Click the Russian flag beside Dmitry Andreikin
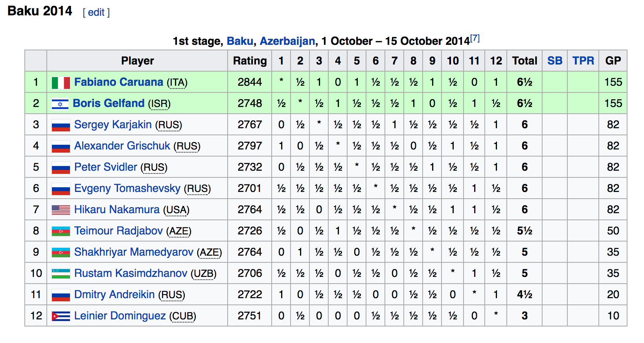 click(x=61, y=295)
